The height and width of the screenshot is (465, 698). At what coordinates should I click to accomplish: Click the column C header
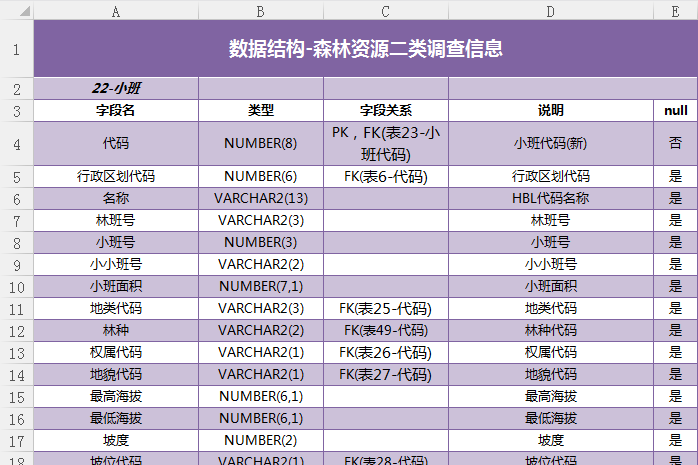[x=385, y=10]
